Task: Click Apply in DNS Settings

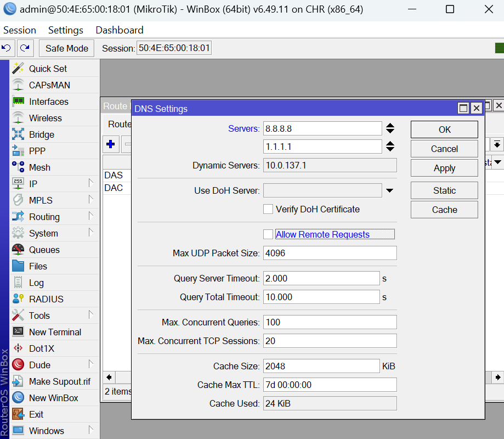Action: click(444, 168)
